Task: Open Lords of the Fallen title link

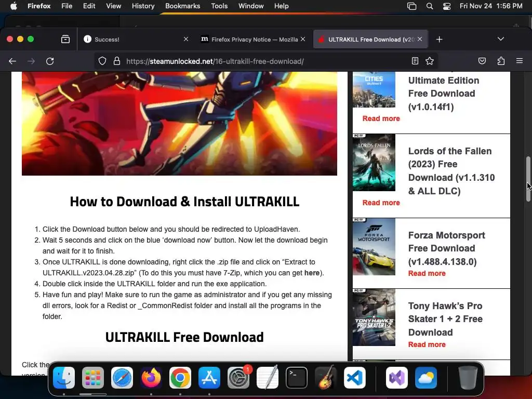Action: (x=451, y=171)
